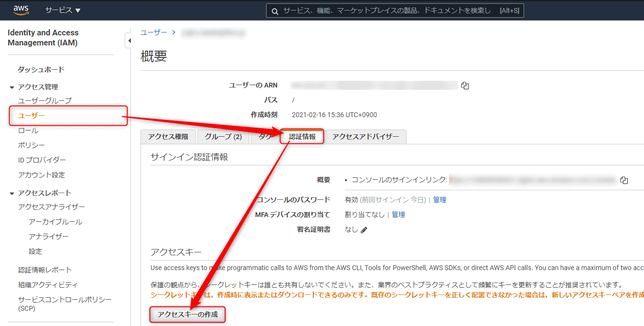Viewport: 644px width, 326px height.
Task: Click the サインイン認証情報 section heading
Action: (x=189, y=157)
